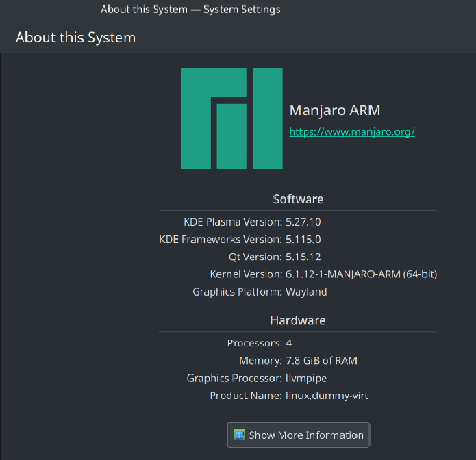The width and height of the screenshot is (476, 460).
Task: Click the kernel version 6.1.12-1-MANJARO-ARM text
Action: pos(361,274)
